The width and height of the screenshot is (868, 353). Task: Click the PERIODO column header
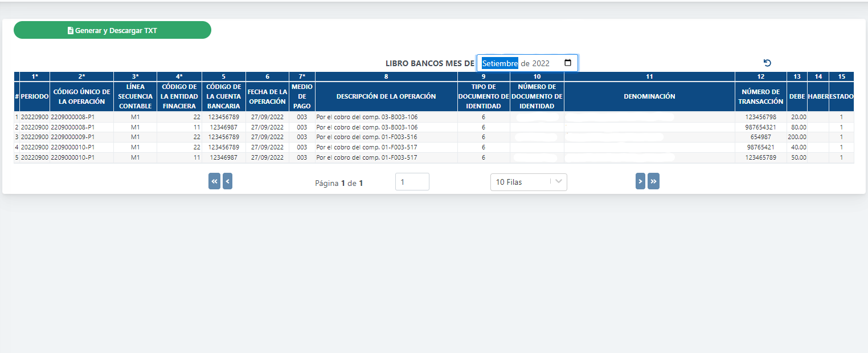point(35,97)
